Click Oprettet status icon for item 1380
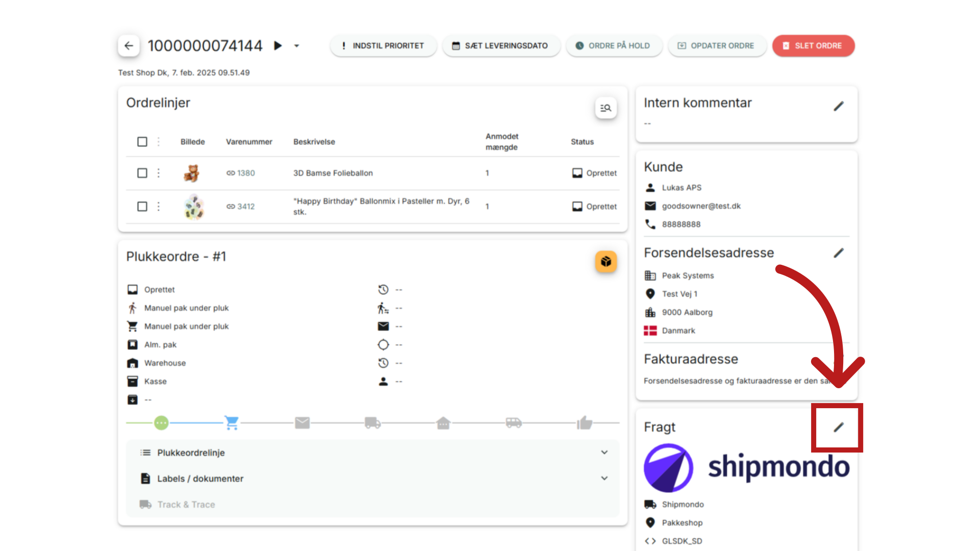The image size is (980, 551). pyautogui.click(x=577, y=173)
